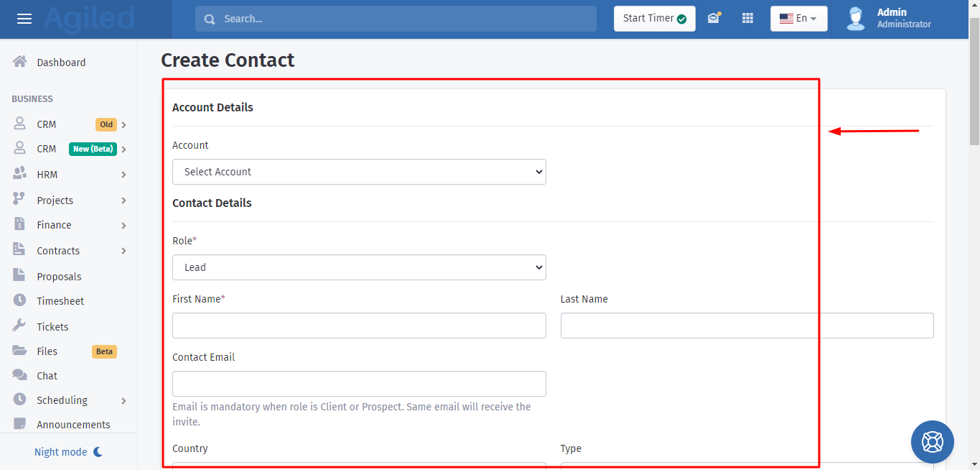Screen dimensions: 980x470
Task: Click the Dashboard home icon
Action: coord(20,62)
